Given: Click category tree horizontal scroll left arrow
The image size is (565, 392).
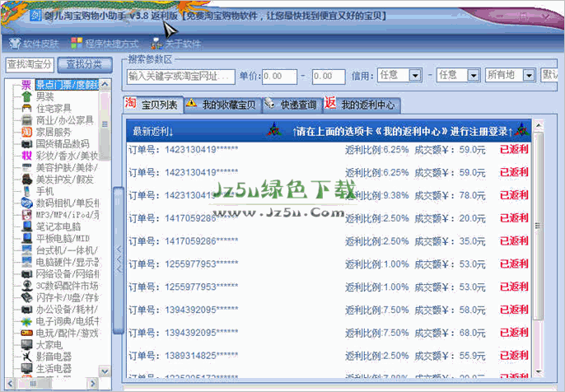Looking at the screenshot, I should point(10,384).
